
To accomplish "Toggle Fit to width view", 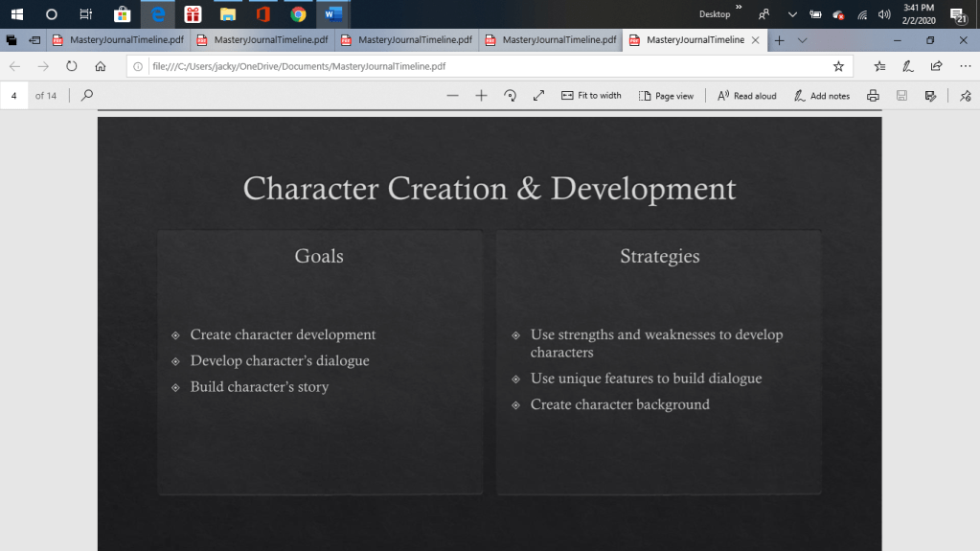I will [x=591, y=95].
